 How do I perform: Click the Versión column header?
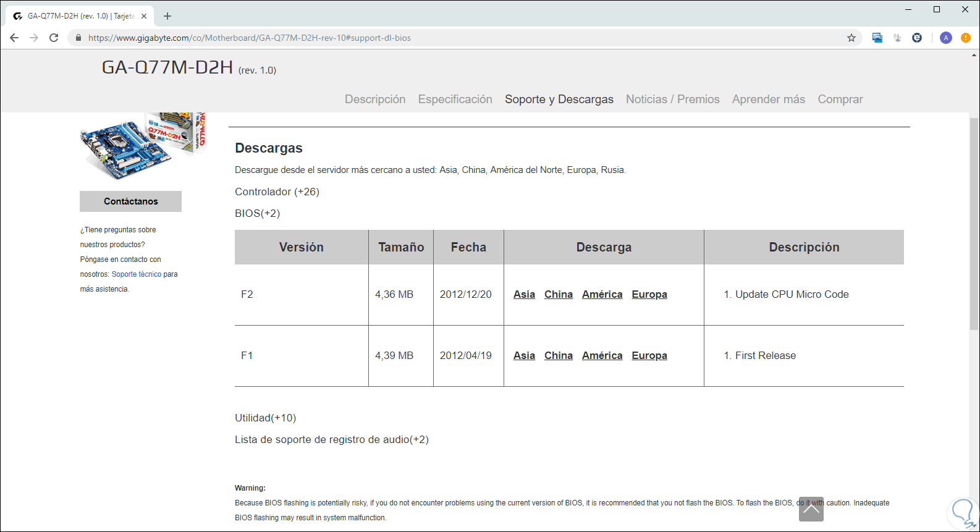pyautogui.click(x=302, y=247)
